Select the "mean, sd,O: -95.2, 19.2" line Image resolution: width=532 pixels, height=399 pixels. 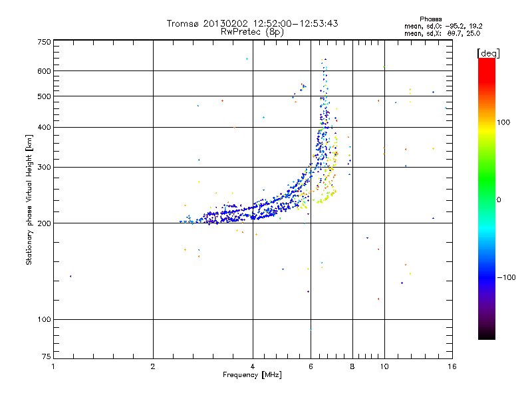click(443, 26)
